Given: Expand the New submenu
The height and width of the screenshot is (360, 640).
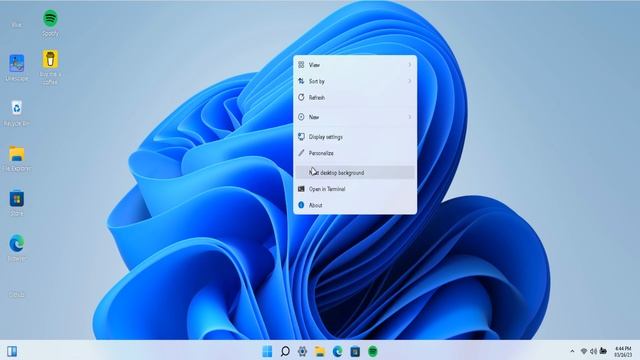Looking at the screenshot, I should (355, 117).
